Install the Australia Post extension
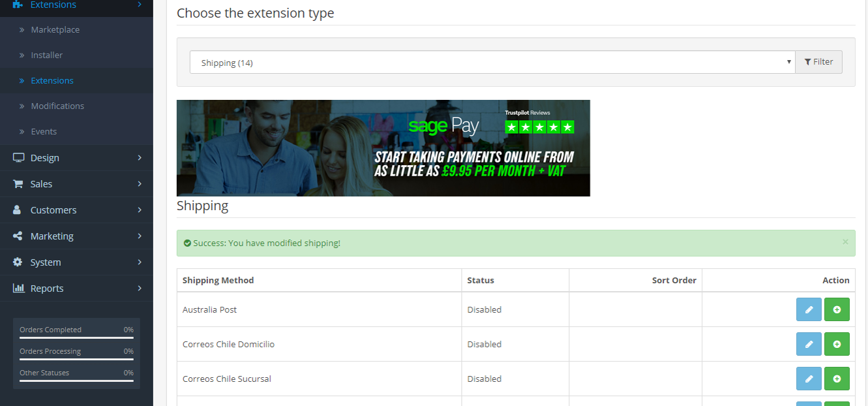 (837, 309)
